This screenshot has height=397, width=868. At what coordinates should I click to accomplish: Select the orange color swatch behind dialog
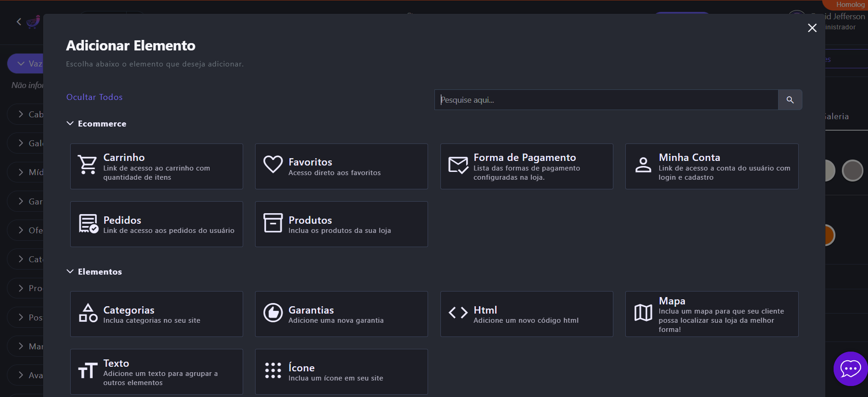coord(829,235)
